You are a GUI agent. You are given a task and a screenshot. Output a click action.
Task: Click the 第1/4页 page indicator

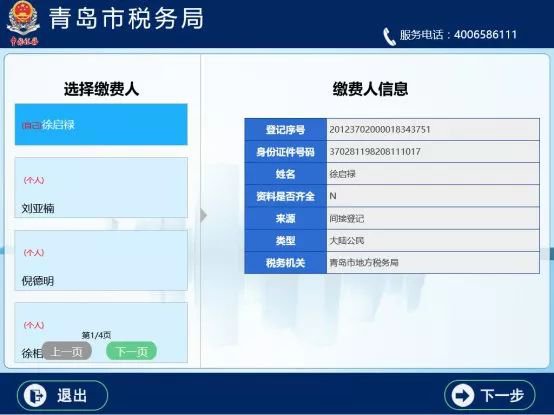96,335
